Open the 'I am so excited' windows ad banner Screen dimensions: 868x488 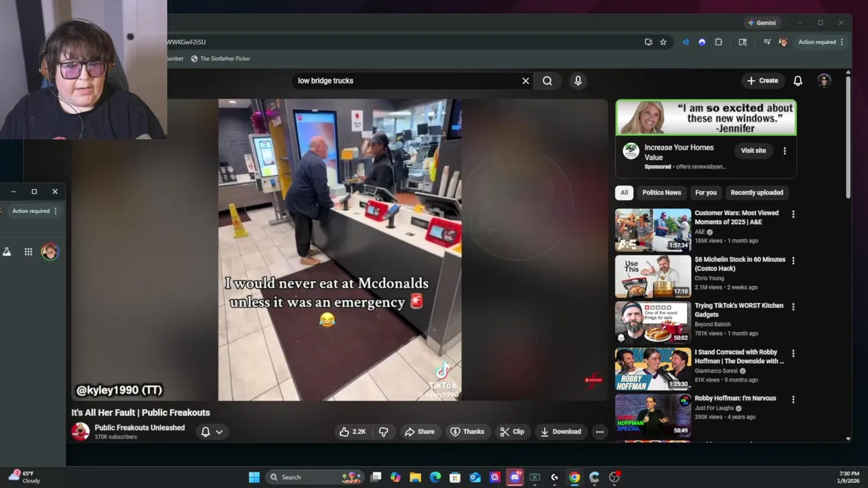tap(706, 118)
